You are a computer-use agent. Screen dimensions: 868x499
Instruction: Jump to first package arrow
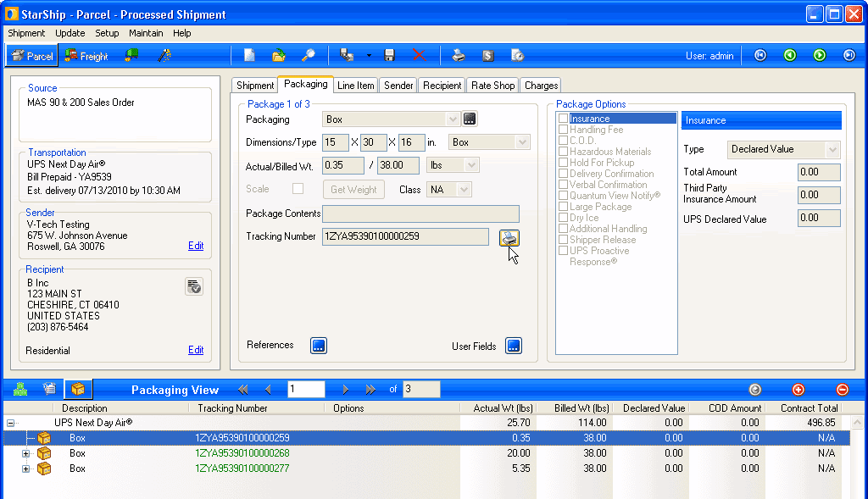tap(243, 390)
